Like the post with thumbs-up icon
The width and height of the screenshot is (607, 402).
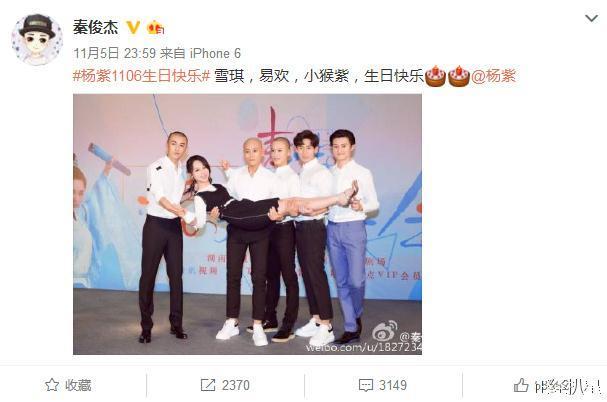pos(521,385)
